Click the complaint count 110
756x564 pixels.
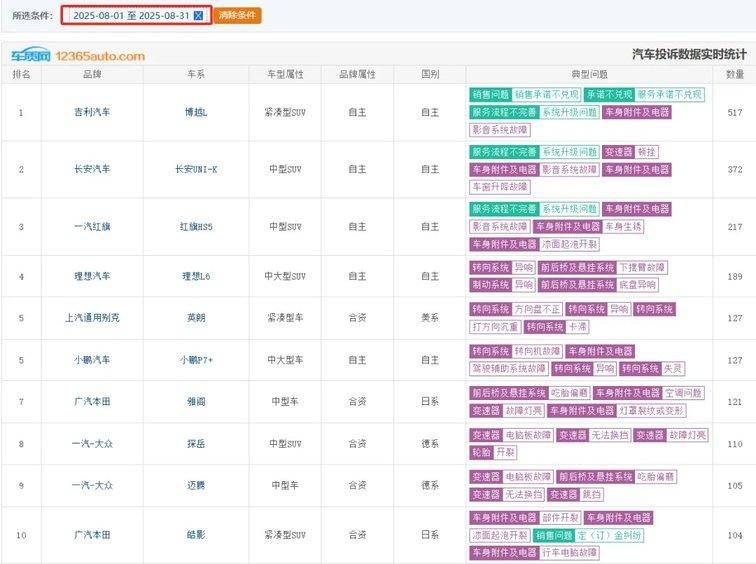735,443
